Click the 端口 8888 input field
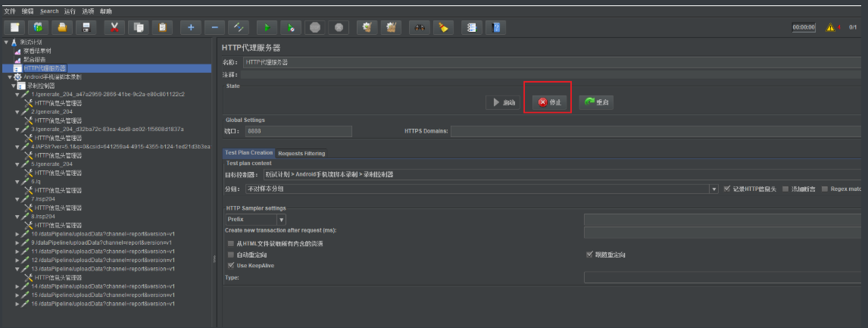 299,131
